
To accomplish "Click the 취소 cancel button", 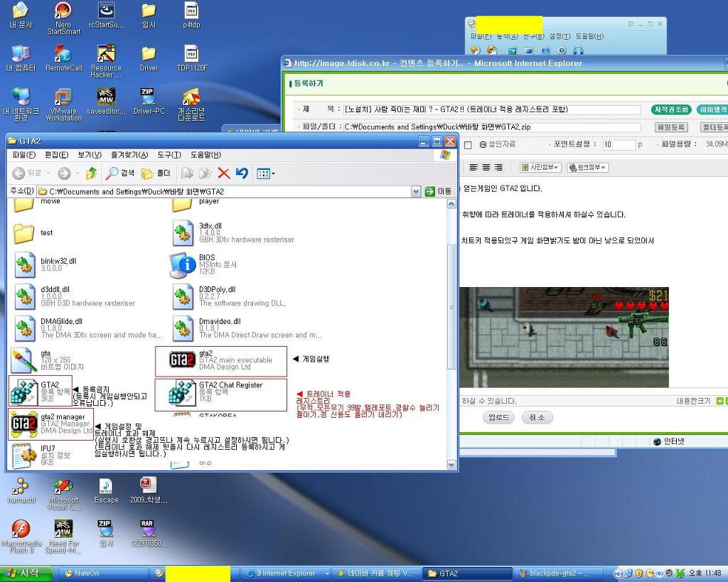I will pyautogui.click(x=537, y=417).
